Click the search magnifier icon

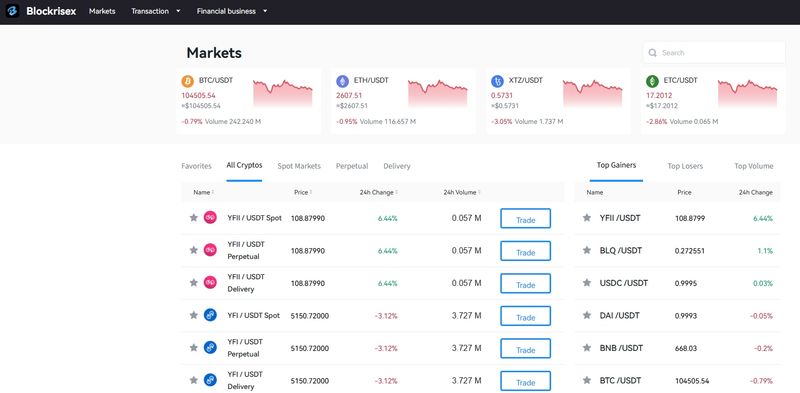pyautogui.click(x=653, y=53)
